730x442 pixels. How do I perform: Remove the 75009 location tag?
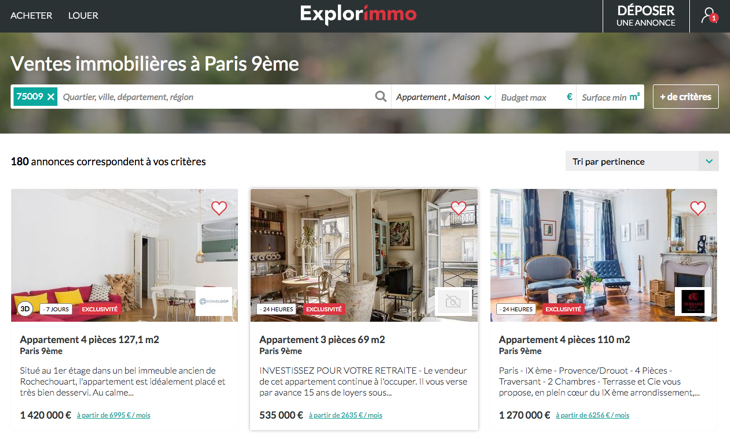point(51,97)
